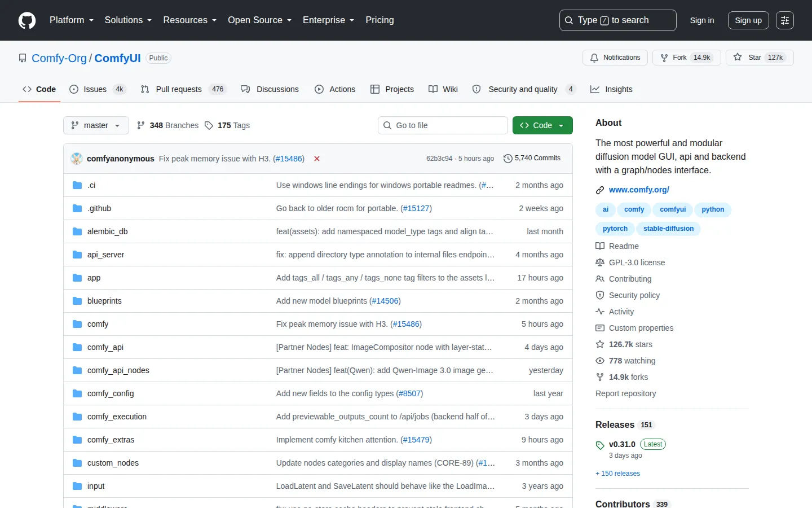Open pull request #8507 link
The image size is (812, 508).
[x=409, y=393]
